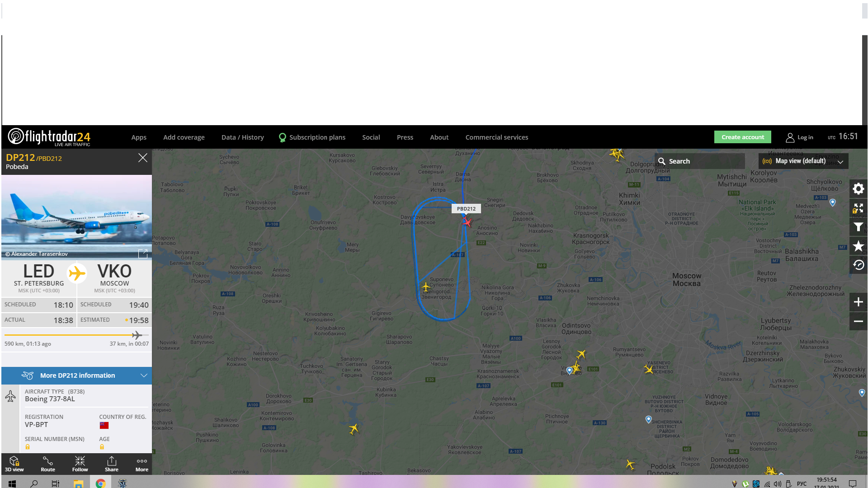Zoom out on the map
Screen dimensions: 868x488
coord(858,321)
